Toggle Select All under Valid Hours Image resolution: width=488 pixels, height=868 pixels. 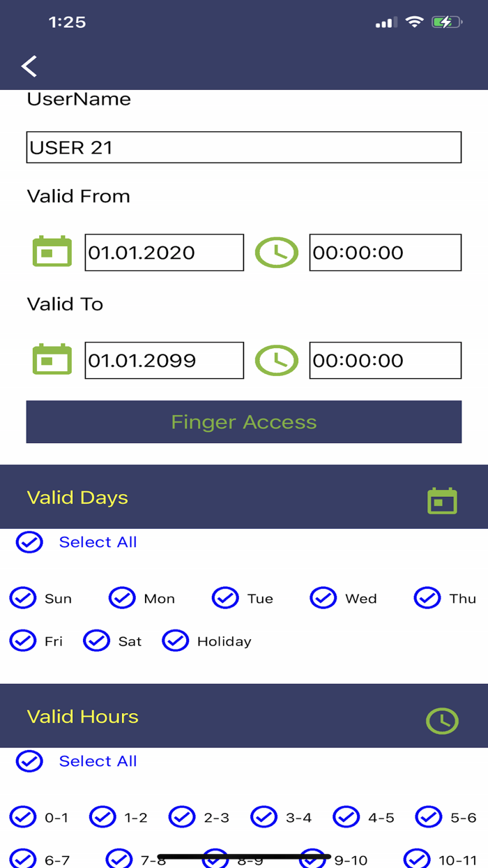[x=29, y=761]
